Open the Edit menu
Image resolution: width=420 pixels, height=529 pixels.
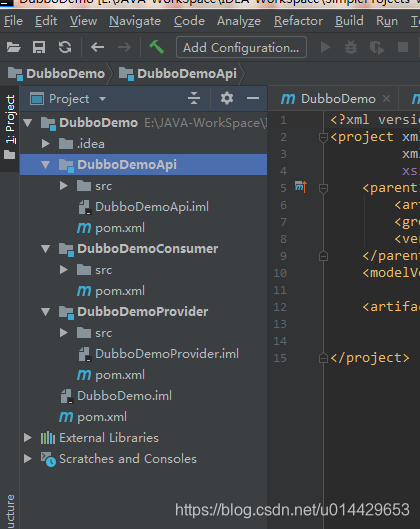[46, 21]
